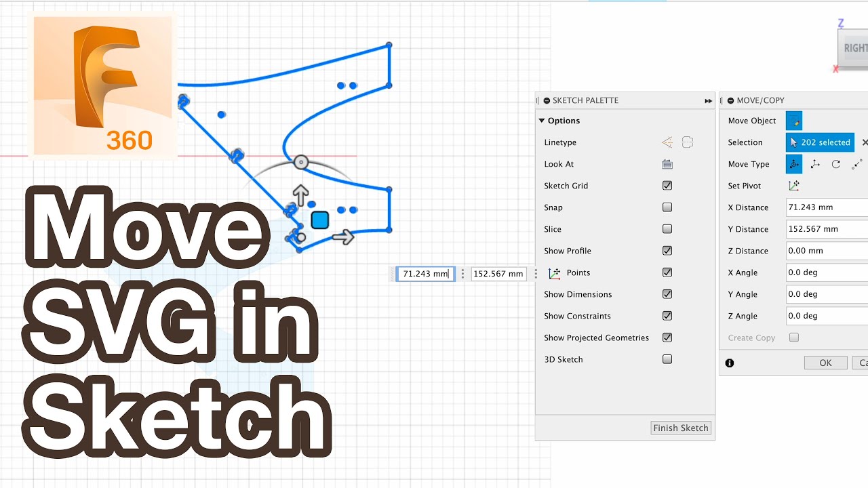Collapse the Options section triangle
This screenshot has height=488, width=868.
click(x=542, y=121)
